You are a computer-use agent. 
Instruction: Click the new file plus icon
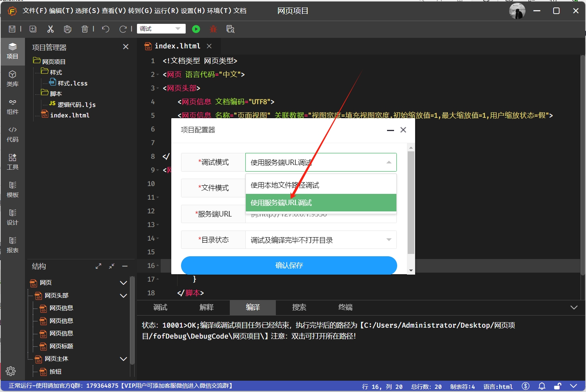(x=33, y=29)
